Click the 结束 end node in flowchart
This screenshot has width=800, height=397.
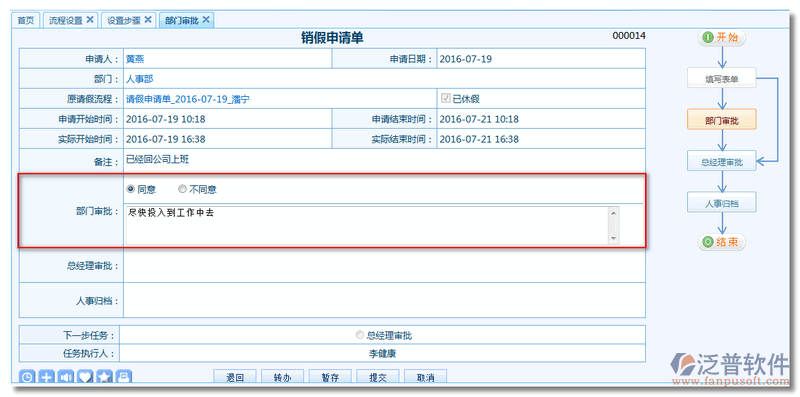pos(721,242)
